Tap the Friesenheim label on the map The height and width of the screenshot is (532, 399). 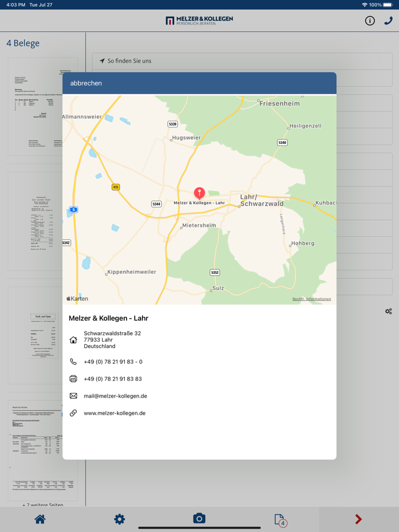click(x=279, y=104)
